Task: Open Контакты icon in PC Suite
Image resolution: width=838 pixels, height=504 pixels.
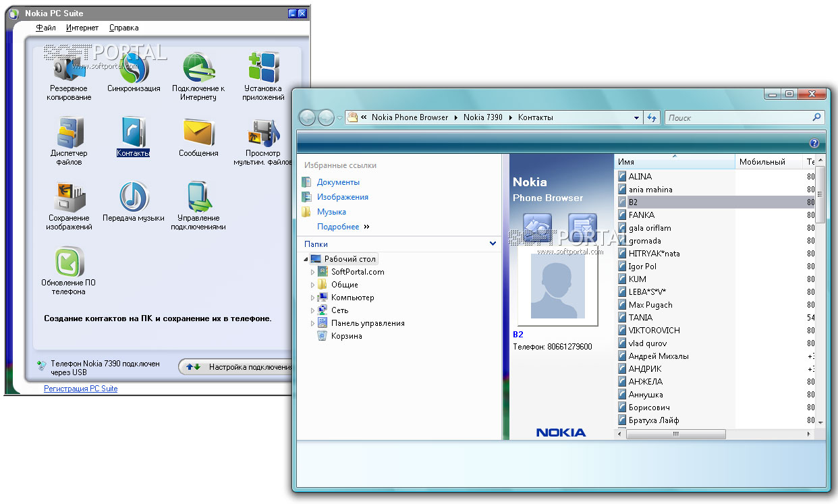Action: 133,132
